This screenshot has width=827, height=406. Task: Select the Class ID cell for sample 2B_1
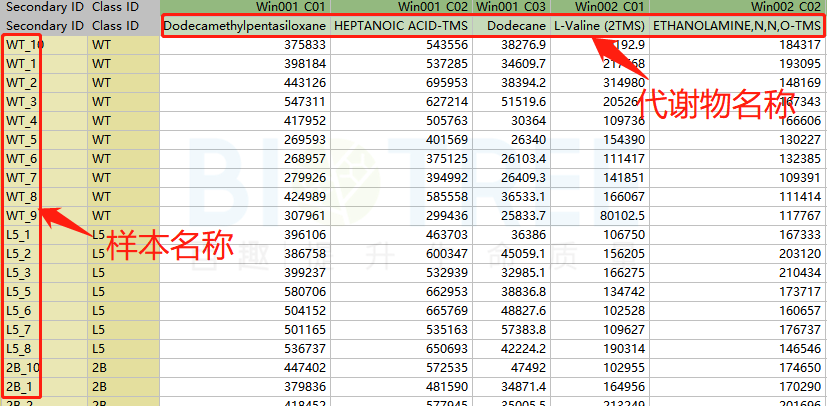pos(123,386)
